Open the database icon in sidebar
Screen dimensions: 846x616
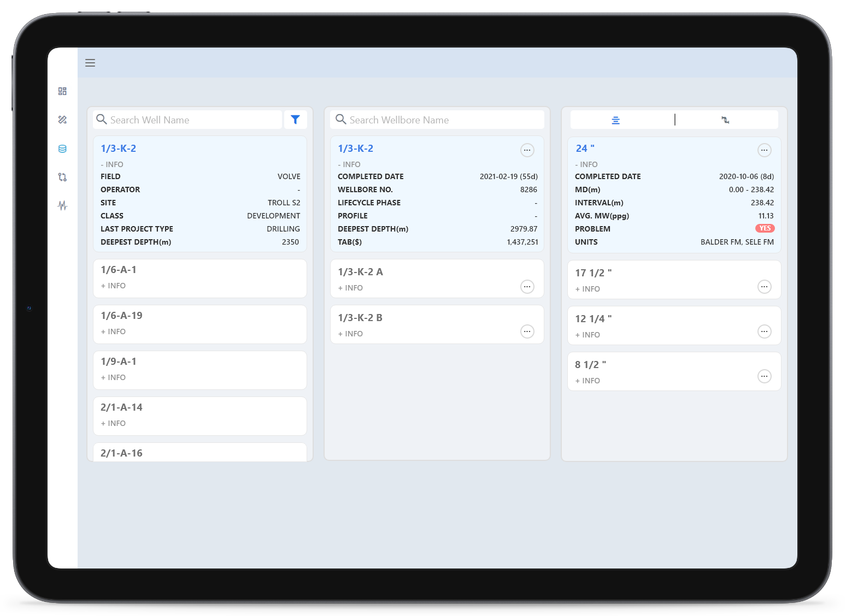(x=62, y=149)
